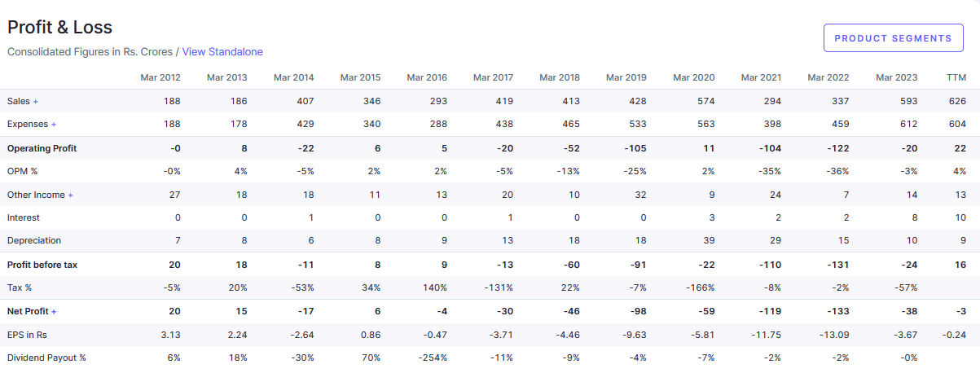Select the Dividend Payout % label

[46, 358]
